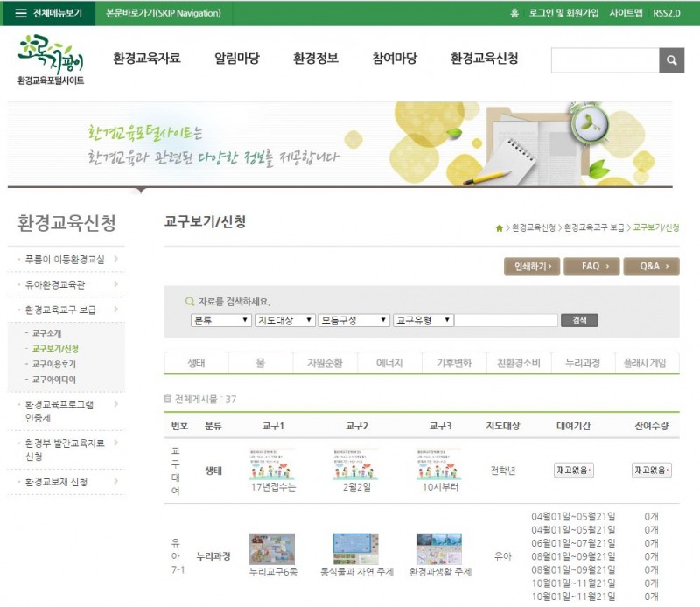Click the 사이트맵 link
The height and width of the screenshot is (607, 700).
coord(626,13)
